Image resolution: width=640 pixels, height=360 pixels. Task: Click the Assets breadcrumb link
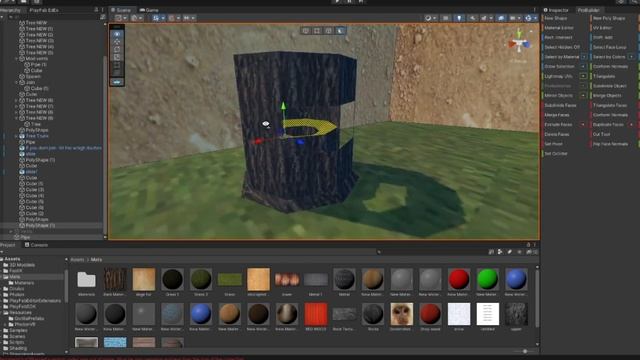pyautogui.click(x=77, y=260)
